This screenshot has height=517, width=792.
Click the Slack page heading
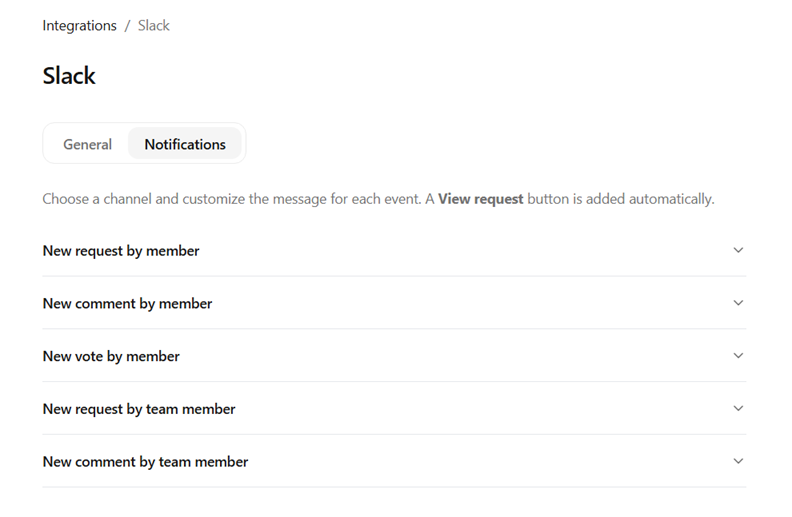click(x=69, y=76)
